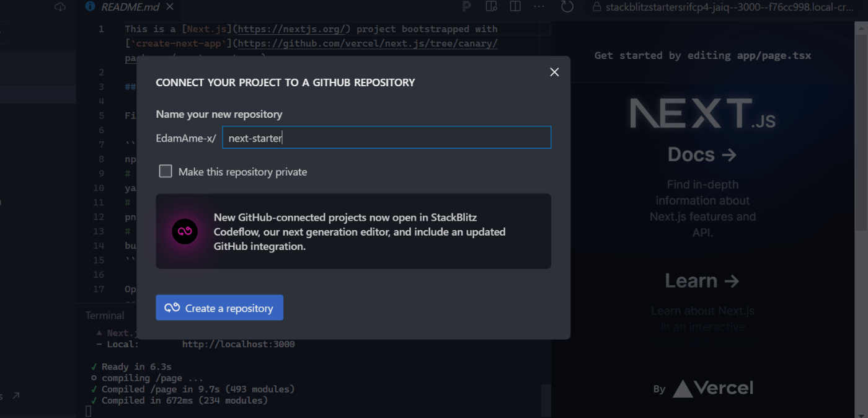Open the Docs link in preview

coord(702,154)
